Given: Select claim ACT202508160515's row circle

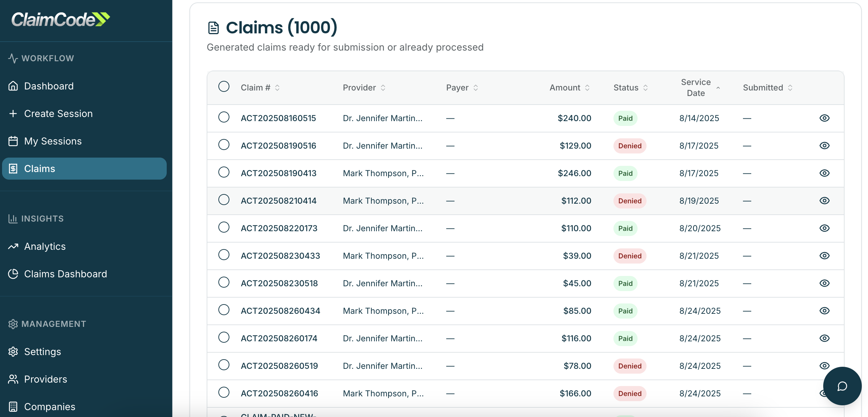Looking at the screenshot, I should tap(224, 118).
